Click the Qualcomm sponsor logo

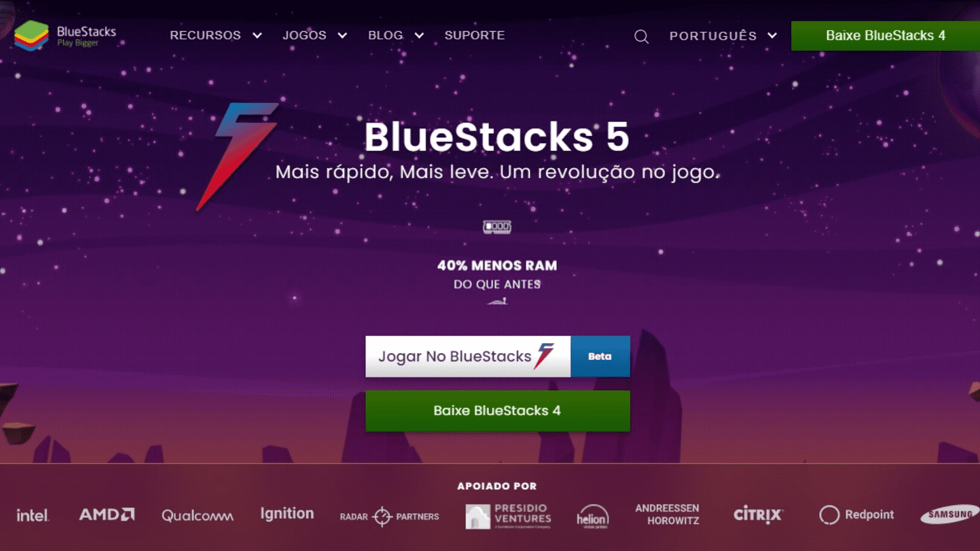click(198, 515)
